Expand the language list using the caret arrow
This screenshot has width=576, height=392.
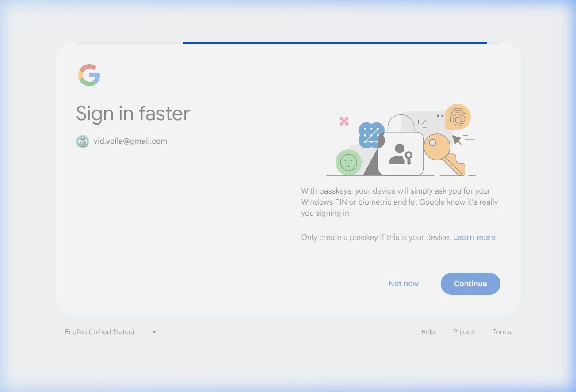coord(154,332)
